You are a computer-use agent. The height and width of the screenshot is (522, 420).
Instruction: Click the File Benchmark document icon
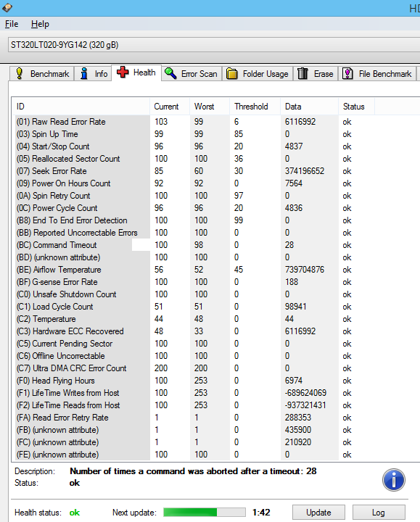(x=347, y=73)
